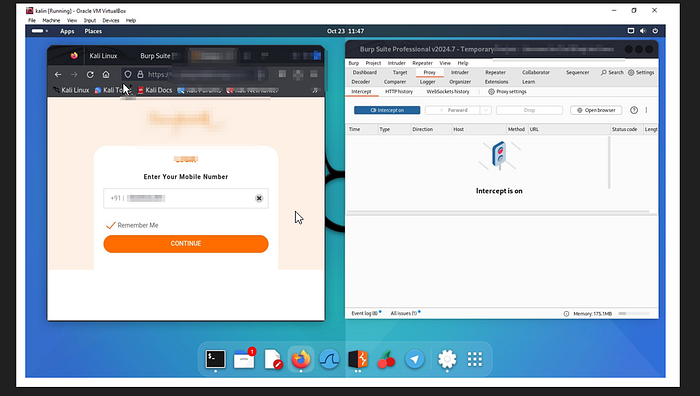Click the mobile number input field
The width and height of the screenshot is (700, 396).
point(186,198)
